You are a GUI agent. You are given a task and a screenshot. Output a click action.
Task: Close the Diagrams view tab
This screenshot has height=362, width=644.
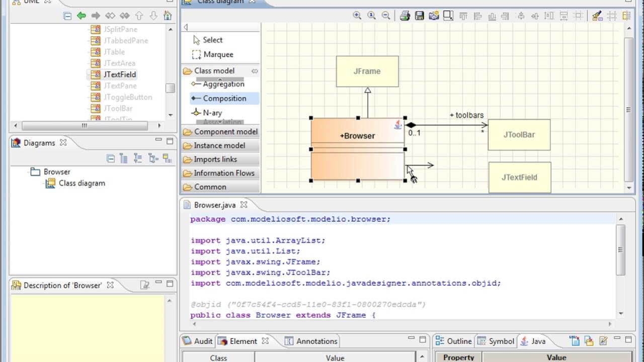(x=63, y=143)
